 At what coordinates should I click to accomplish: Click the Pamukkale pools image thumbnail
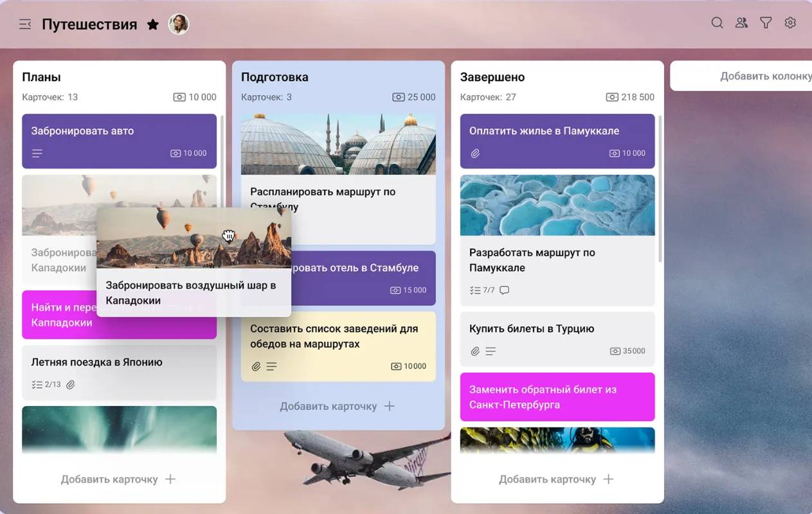[557, 206]
